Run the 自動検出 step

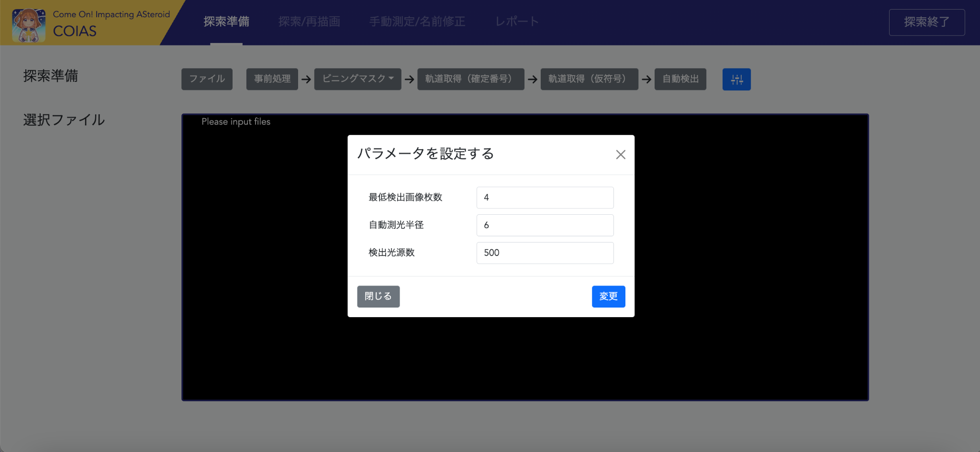[x=680, y=79]
